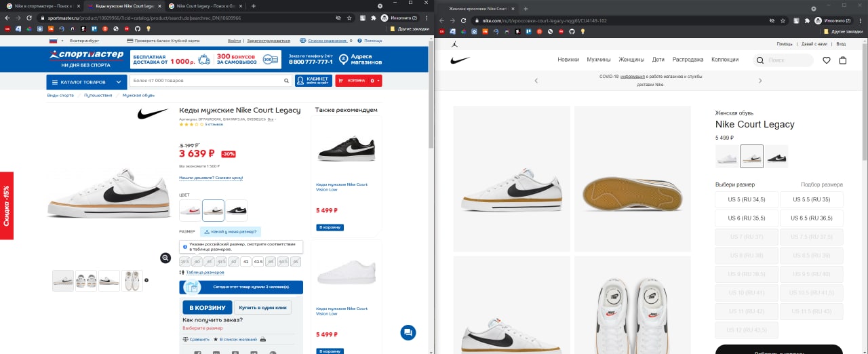Click the Jordan logo on nike.com
Screen dimensions: 868x354
click(454, 43)
